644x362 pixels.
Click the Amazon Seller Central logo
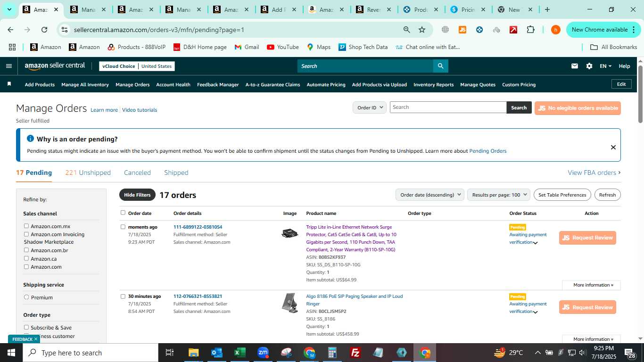(x=55, y=66)
